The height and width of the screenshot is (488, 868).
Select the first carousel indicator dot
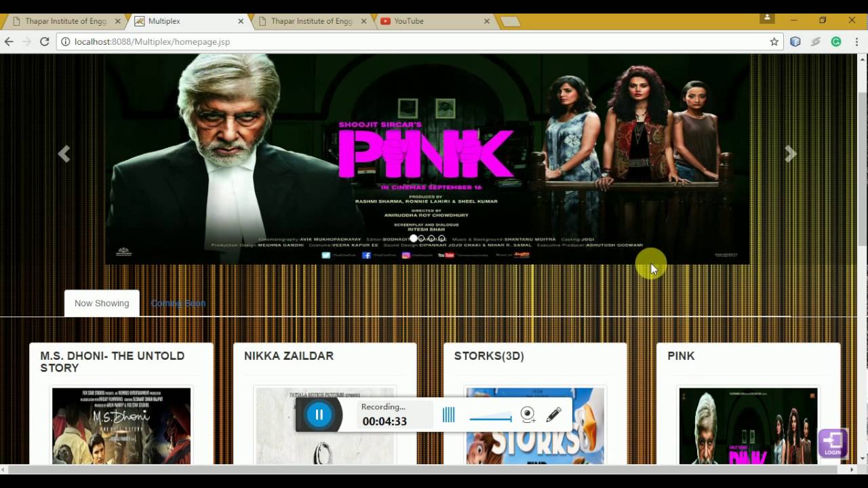(x=413, y=239)
